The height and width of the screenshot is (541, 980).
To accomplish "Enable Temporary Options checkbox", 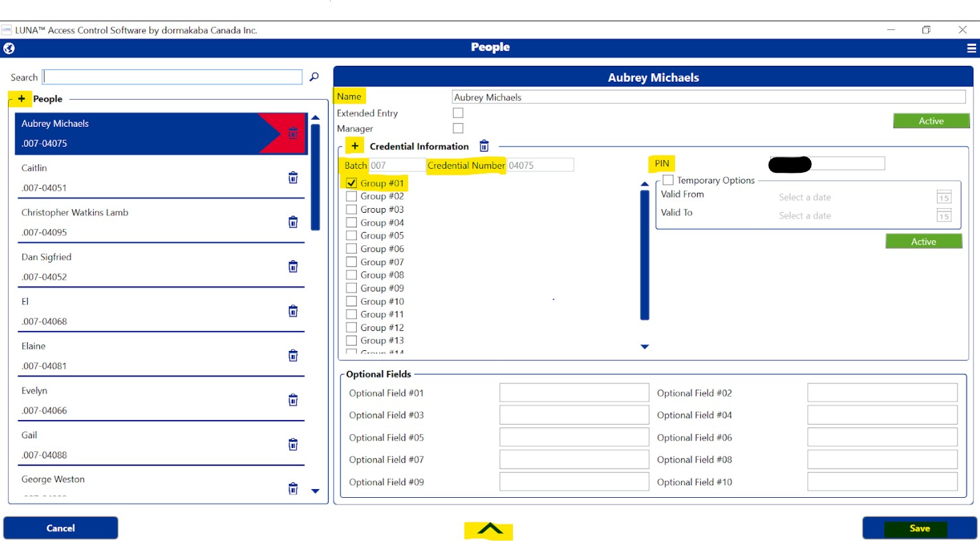I will [668, 180].
